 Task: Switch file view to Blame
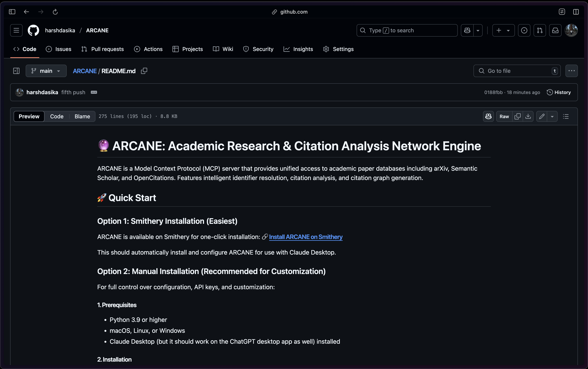[x=82, y=116]
